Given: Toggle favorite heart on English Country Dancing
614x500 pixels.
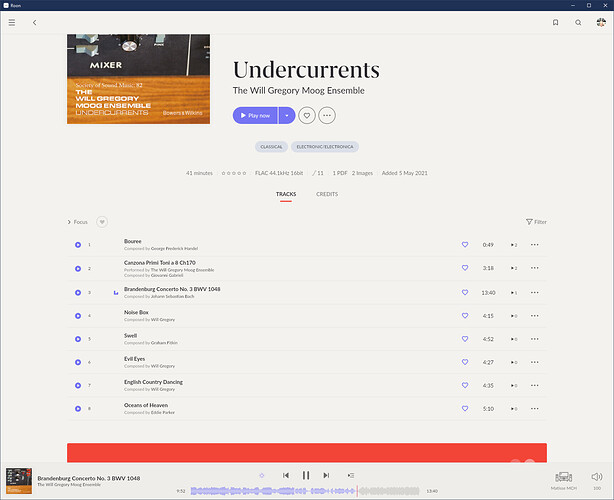Looking at the screenshot, I should [x=465, y=385].
